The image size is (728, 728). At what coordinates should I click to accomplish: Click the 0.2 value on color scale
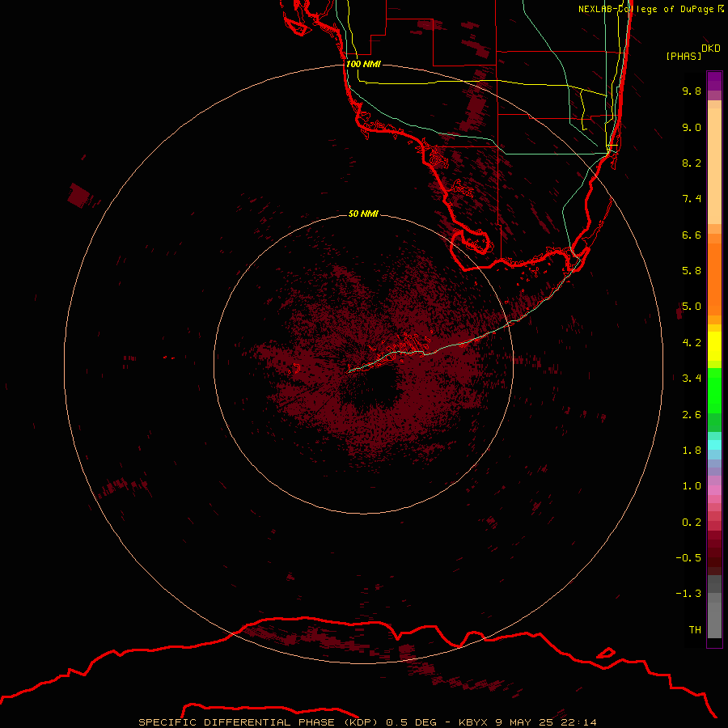692,523
